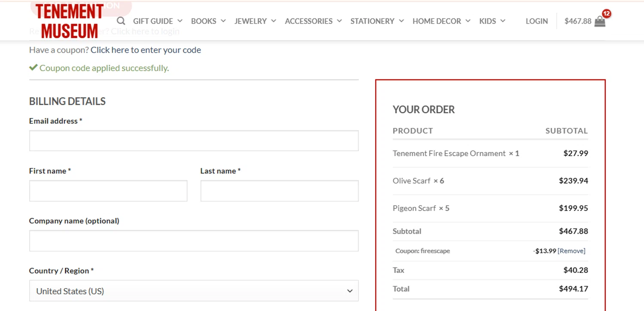Expand the Kids menu chevron
The image size is (644, 311).
coord(503,21)
